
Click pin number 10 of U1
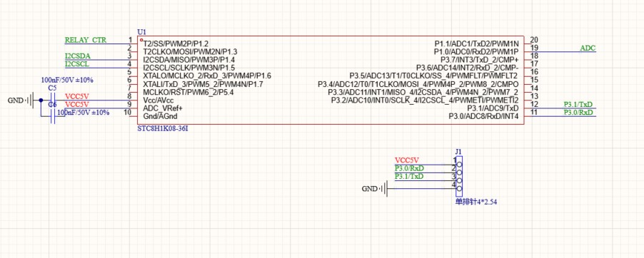click(x=128, y=113)
